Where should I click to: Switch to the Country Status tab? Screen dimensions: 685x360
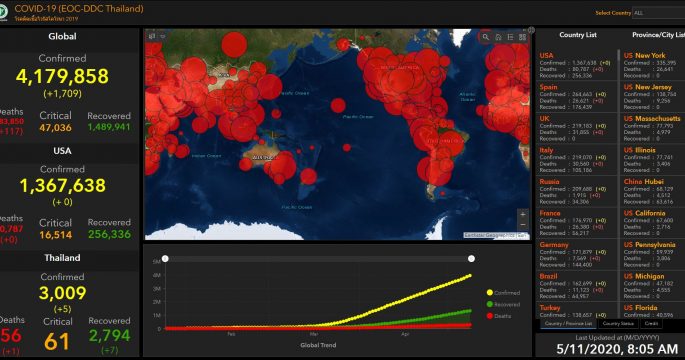tap(618, 324)
